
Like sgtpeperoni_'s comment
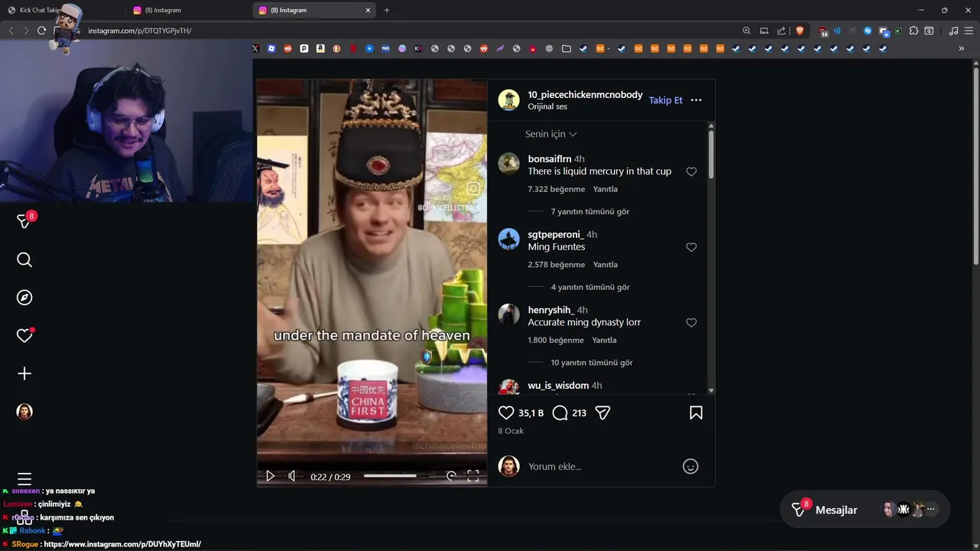691,247
